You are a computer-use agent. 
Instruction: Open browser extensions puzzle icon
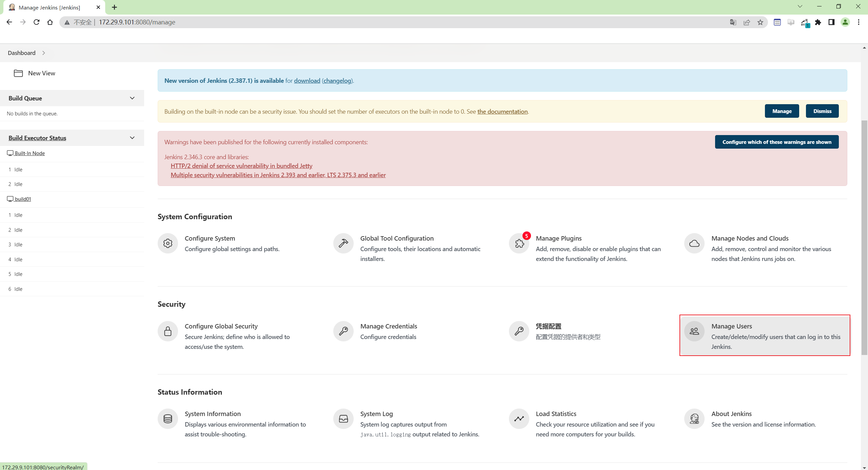pos(818,22)
